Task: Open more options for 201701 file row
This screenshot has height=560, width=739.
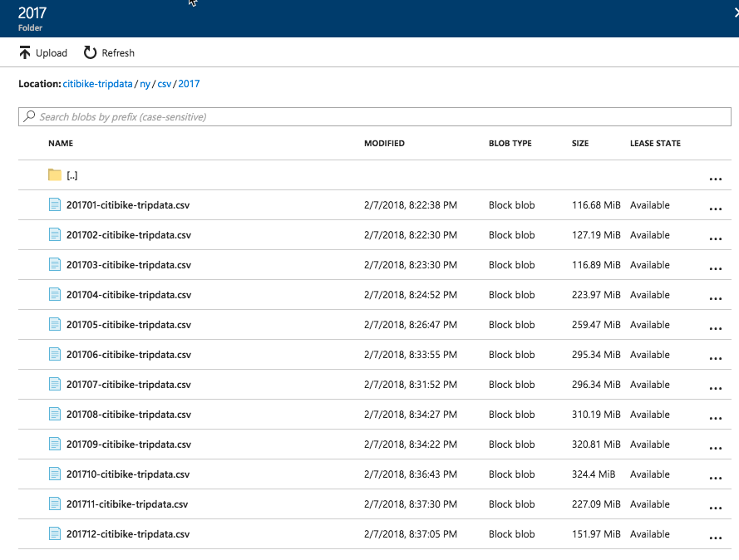Action: click(716, 209)
